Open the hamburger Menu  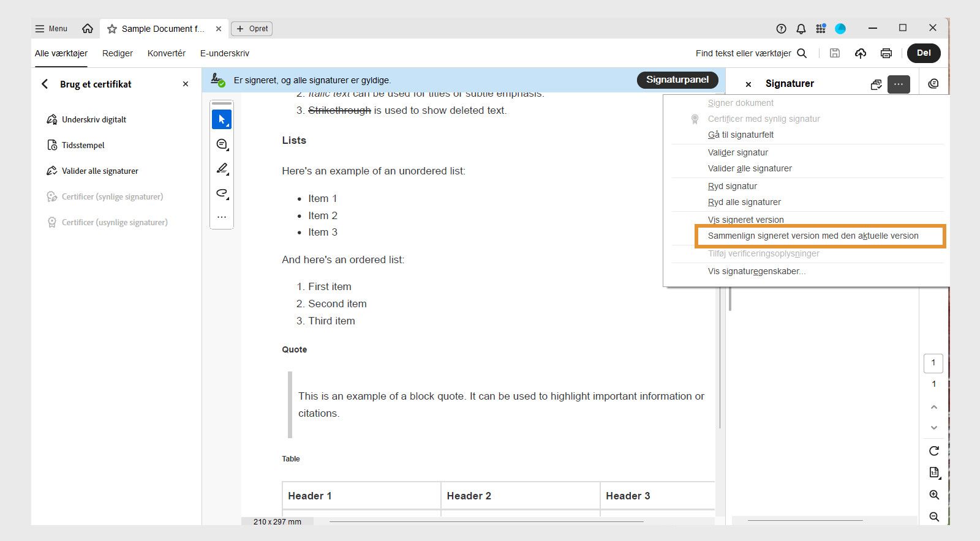pos(51,29)
